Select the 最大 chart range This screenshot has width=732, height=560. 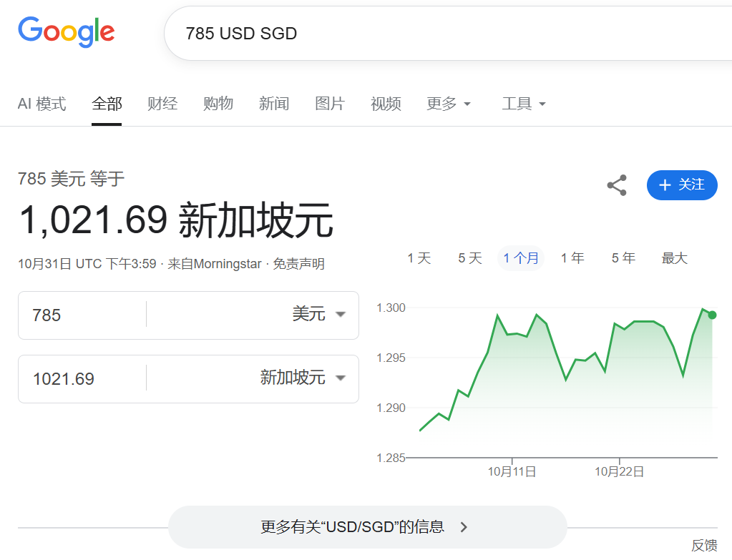tap(674, 258)
